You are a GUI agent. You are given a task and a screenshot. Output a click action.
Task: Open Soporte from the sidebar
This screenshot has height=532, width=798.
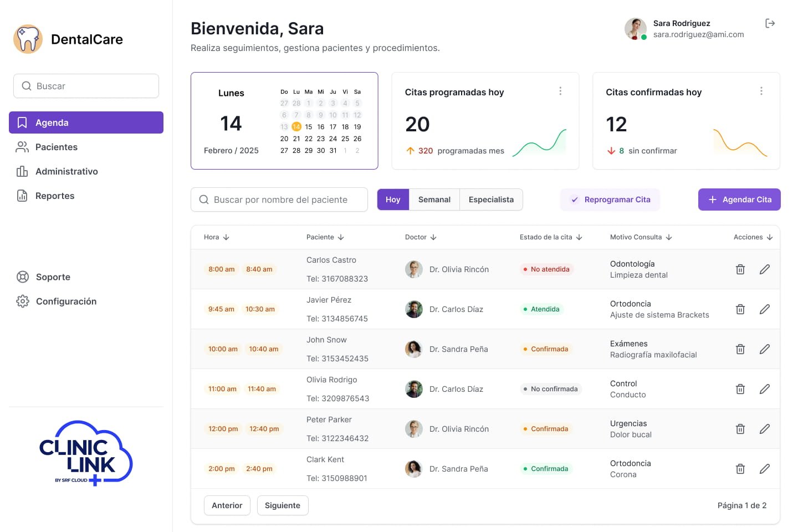(x=53, y=277)
